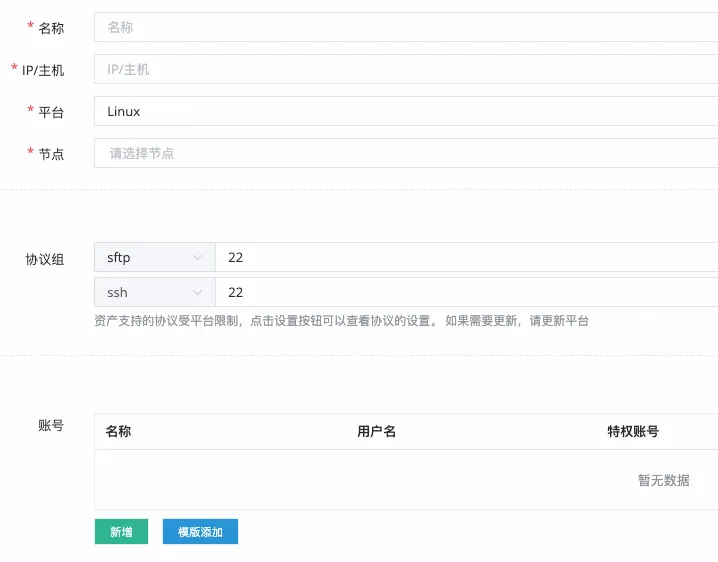Click the required 节点 field label

tap(50, 154)
